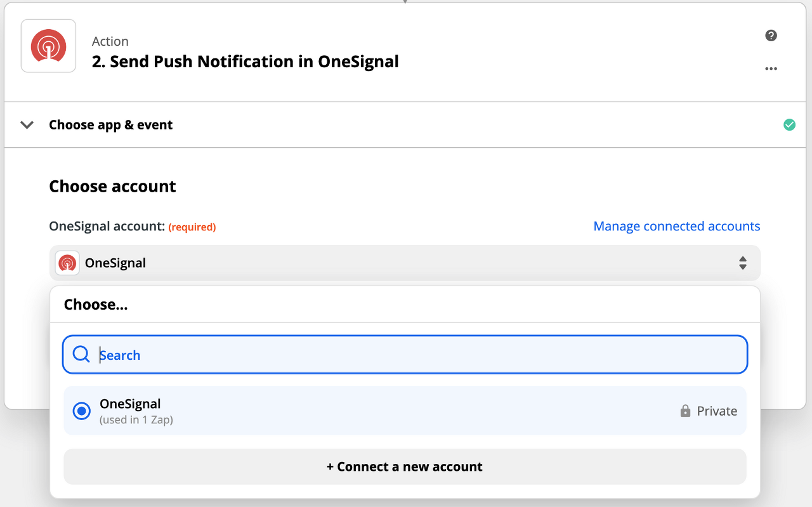Click the Private lock icon
Image resolution: width=812 pixels, height=507 pixels.
[x=685, y=411]
